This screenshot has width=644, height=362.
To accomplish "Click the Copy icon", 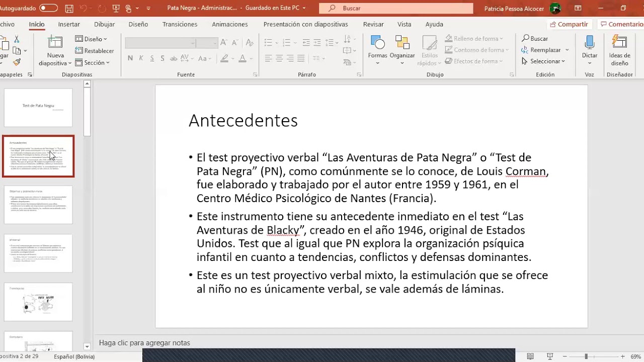I will tap(17, 51).
